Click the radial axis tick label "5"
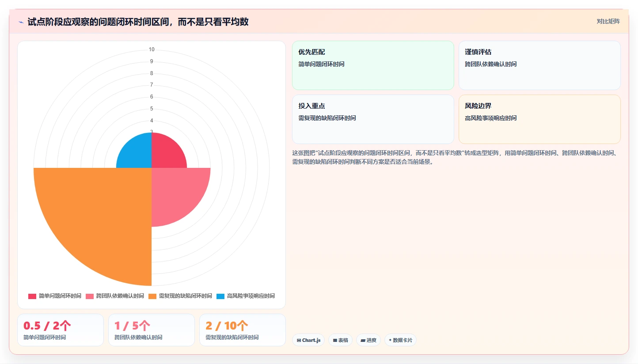This screenshot has width=638, height=364. coord(152,109)
